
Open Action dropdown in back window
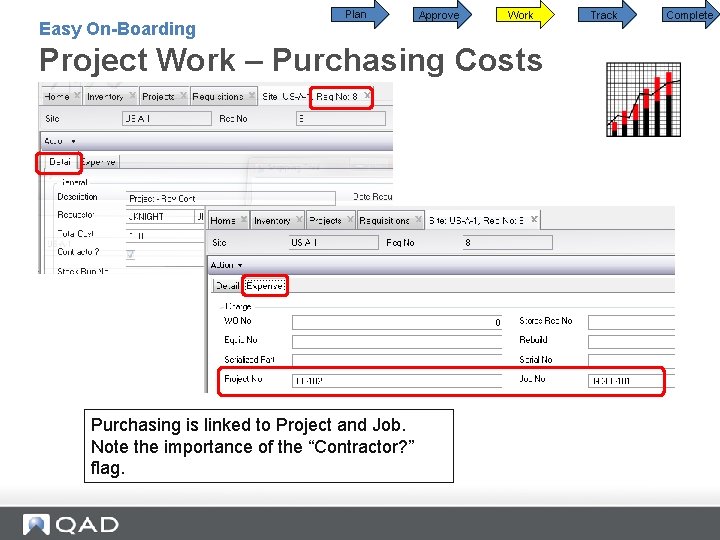60,141
